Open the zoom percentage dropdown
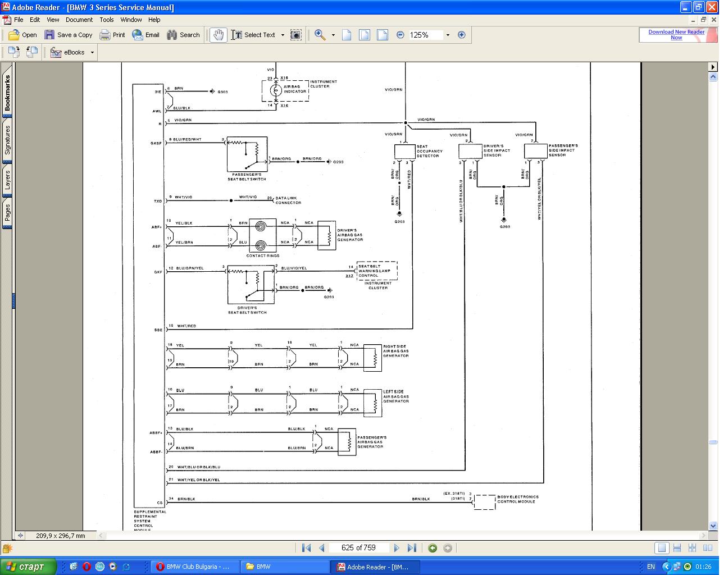Image resolution: width=728 pixels, height=575 pixels. [448, 35]
